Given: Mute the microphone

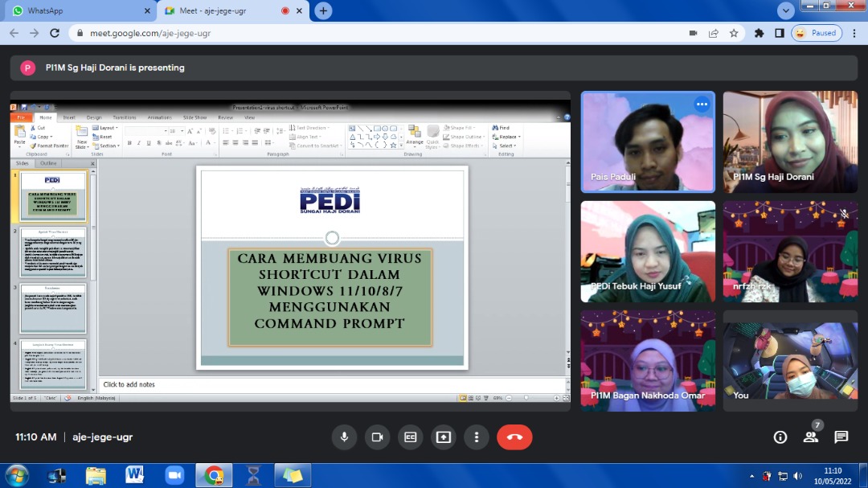Looking at the screenshot, I should [x=344, y=437].
